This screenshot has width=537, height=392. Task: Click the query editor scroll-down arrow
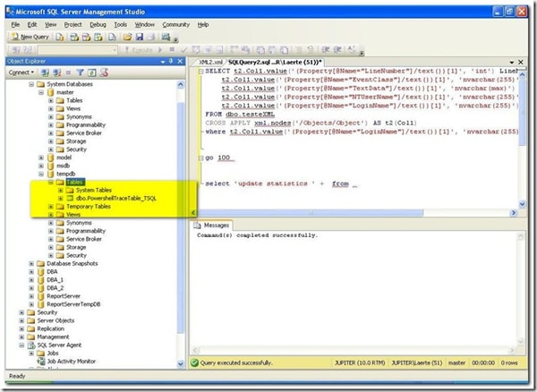point(522,204)
